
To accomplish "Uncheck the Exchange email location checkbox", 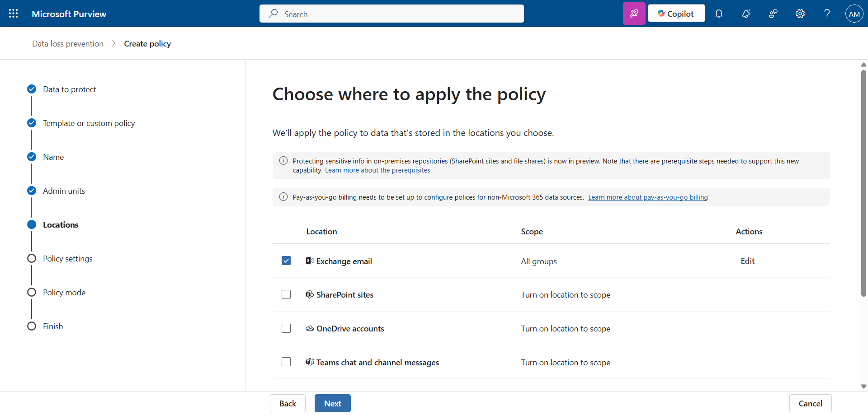I will pos(286,261).
